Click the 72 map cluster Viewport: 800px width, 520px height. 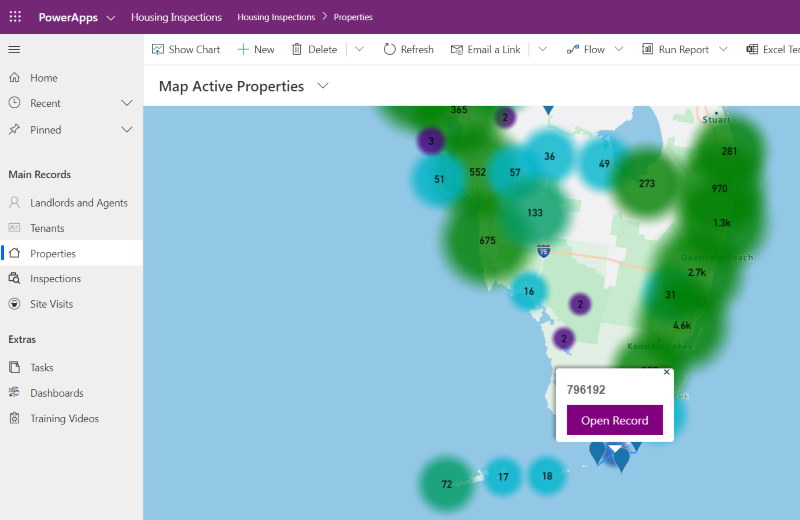(446, 484)
